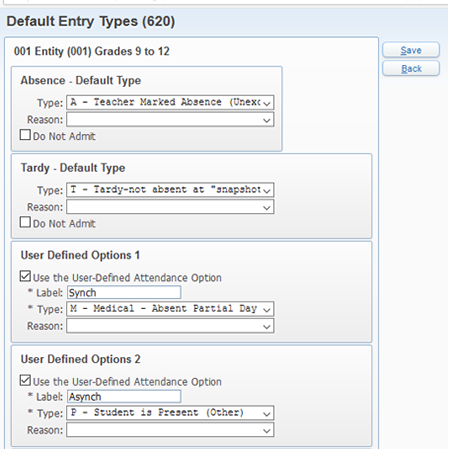Open User Defined Options 1 Reason dropdown
This screenshot has width=450, height=449.
[170, 326]
